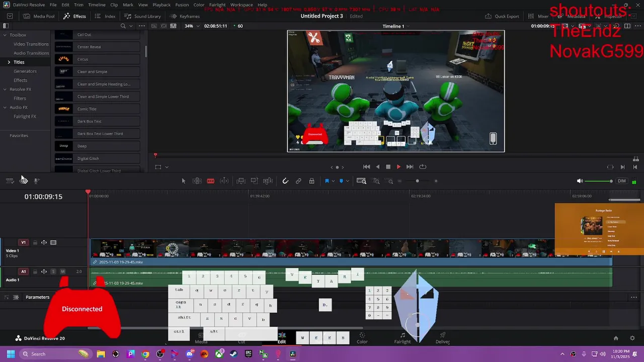Select the red Blade Edit tool

[211, 181]
